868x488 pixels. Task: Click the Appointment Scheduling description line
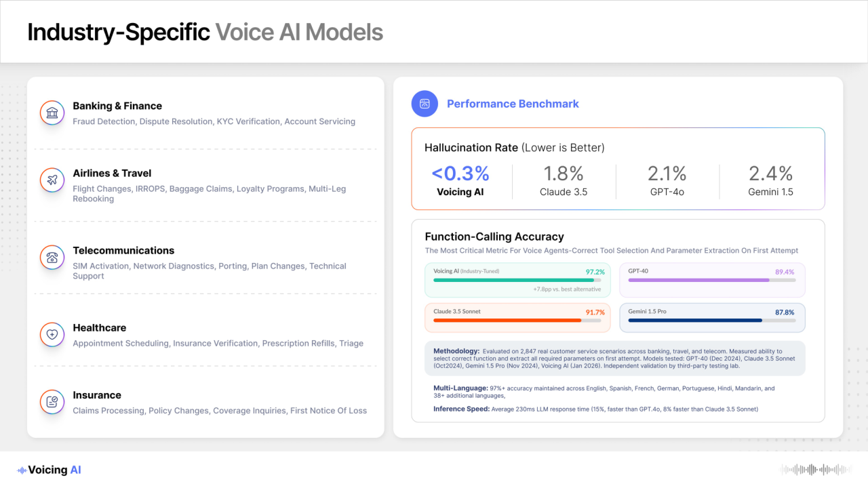point(218,343)
